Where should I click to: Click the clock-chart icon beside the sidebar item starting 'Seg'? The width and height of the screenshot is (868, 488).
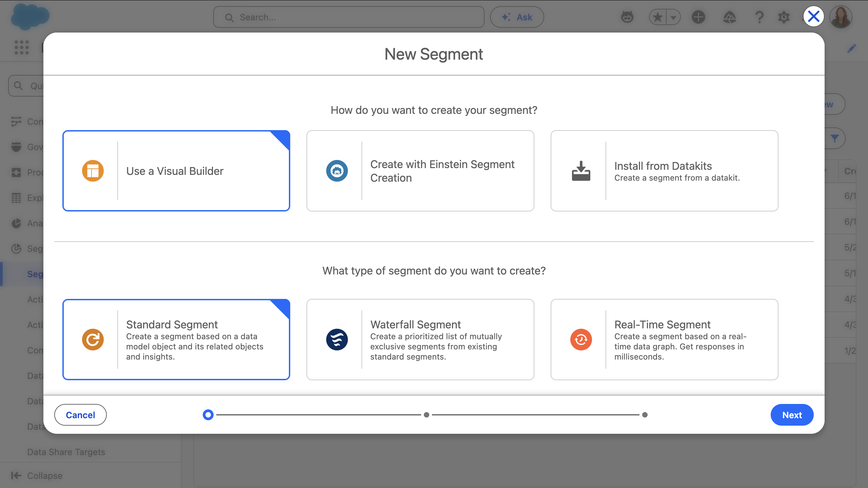point(16,249)
